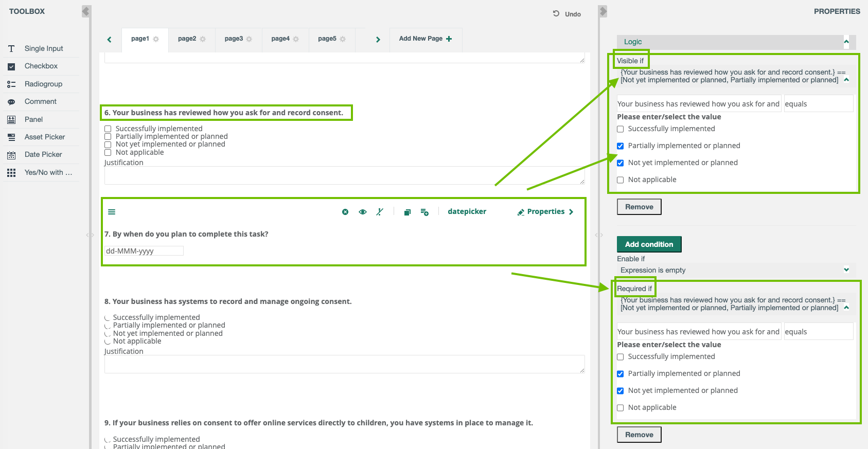This screenshot has width=868, height=449.
Task: Expand the Enable if expression dropdown
Action: 846,270
